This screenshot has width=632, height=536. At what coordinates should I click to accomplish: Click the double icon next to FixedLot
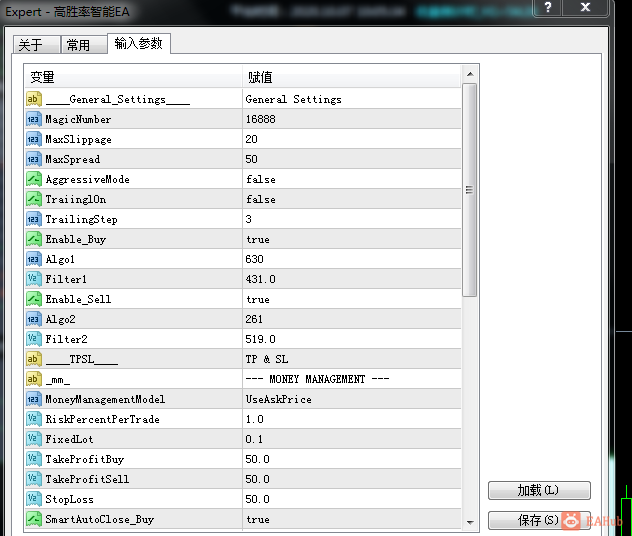click(x=34, y=439)
